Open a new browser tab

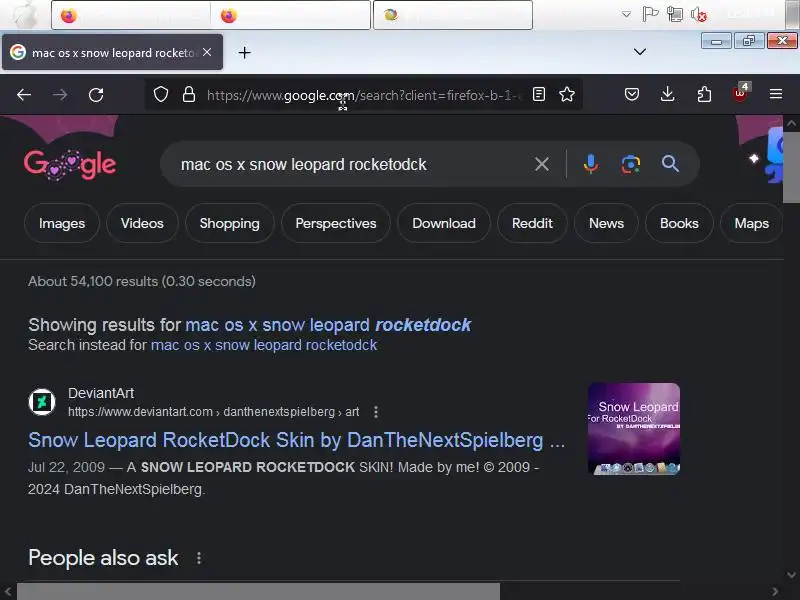(244, 53)
